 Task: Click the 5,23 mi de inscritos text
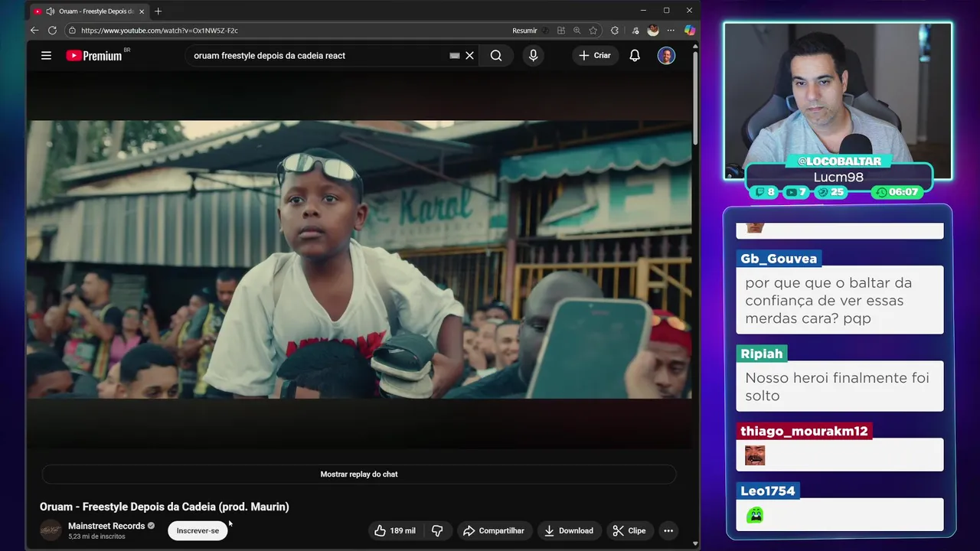pyautogui.click(x=96, y=536)
